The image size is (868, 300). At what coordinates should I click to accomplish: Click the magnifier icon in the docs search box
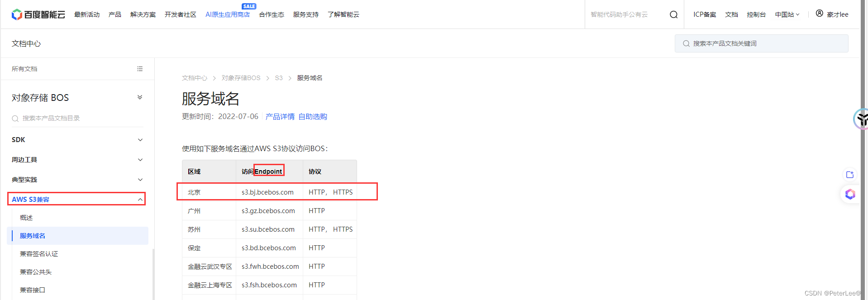click(x=686, y=43)
